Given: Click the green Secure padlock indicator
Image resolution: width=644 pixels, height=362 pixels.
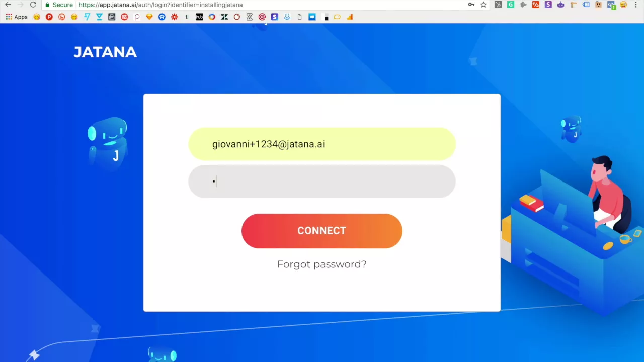Looking at the screenshot, I should click(x=59, y=5).
